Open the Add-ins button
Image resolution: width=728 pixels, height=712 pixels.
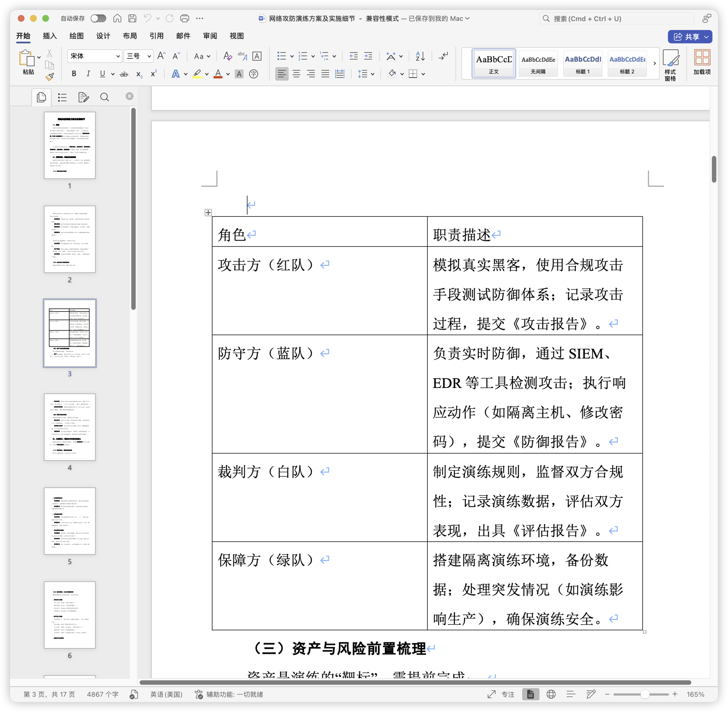pyautogui.click(x=702, y=62)
